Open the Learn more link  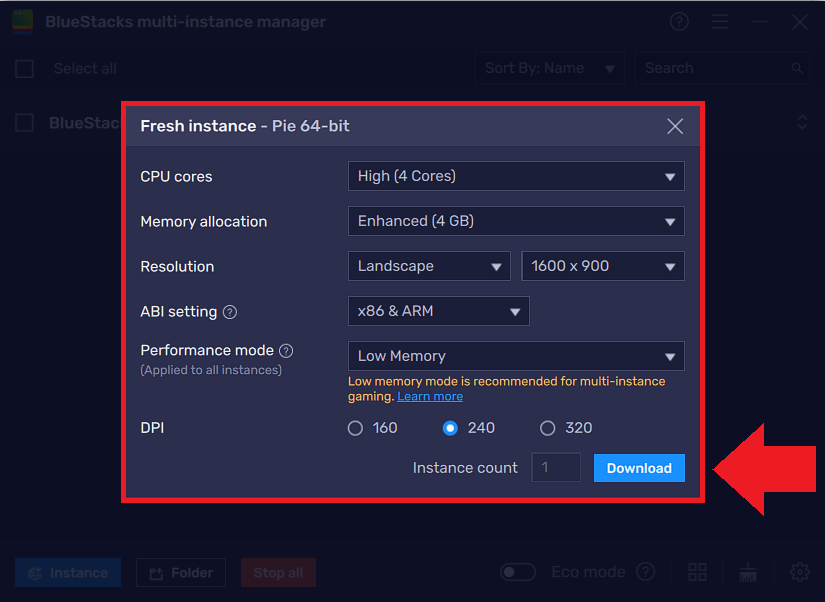[x=430, y=396]
